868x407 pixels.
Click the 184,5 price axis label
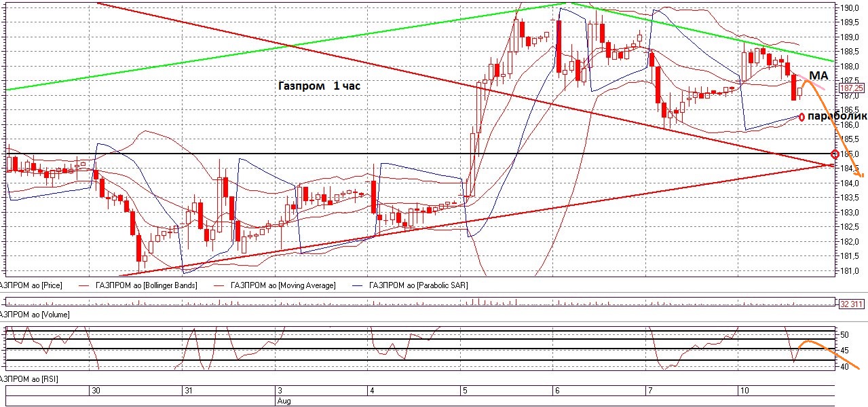coord(850,169)
